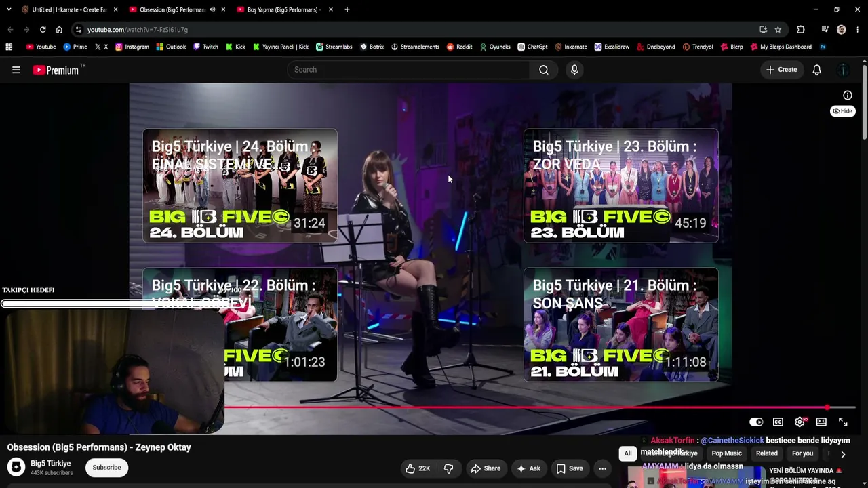Switch to Untitled Inkarnate tab
This screenshot has height=488, width=868.
(x=69, y=9)
